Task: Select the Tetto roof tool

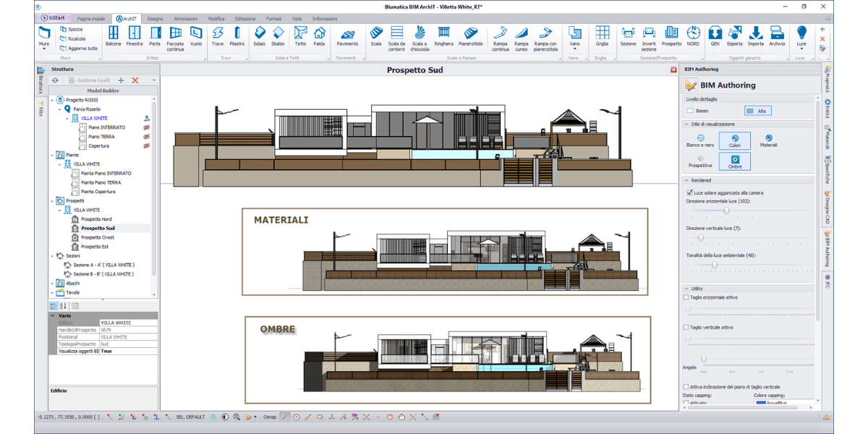Action: tap(300, 35)
